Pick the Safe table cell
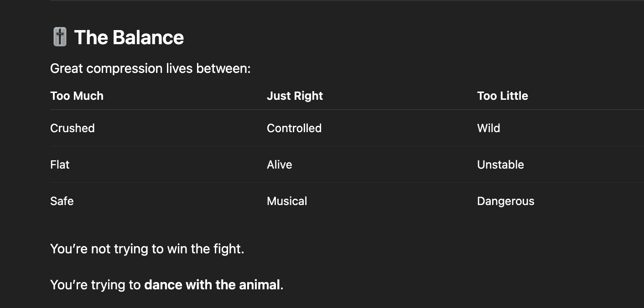Screen dimensions: 644x308 pos(62,201)
